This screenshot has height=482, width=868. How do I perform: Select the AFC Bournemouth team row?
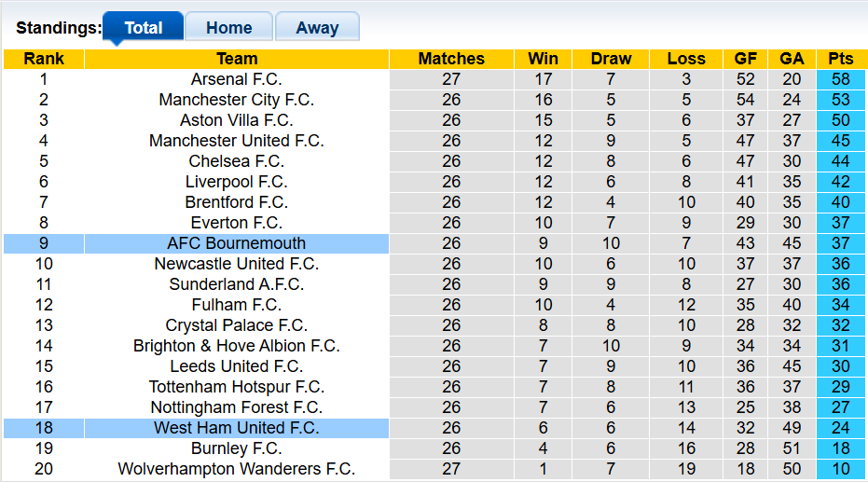[236, 243]
